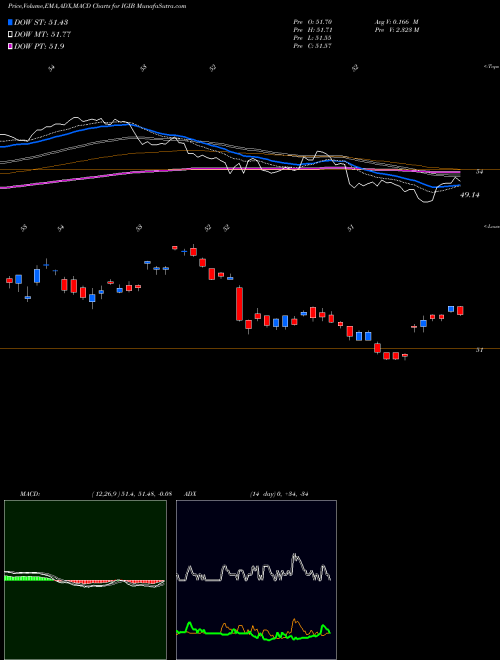Click the chart title mentioning MunafaSutra.com
Viewport: 500px width, 660px height.
click(97, 6)
